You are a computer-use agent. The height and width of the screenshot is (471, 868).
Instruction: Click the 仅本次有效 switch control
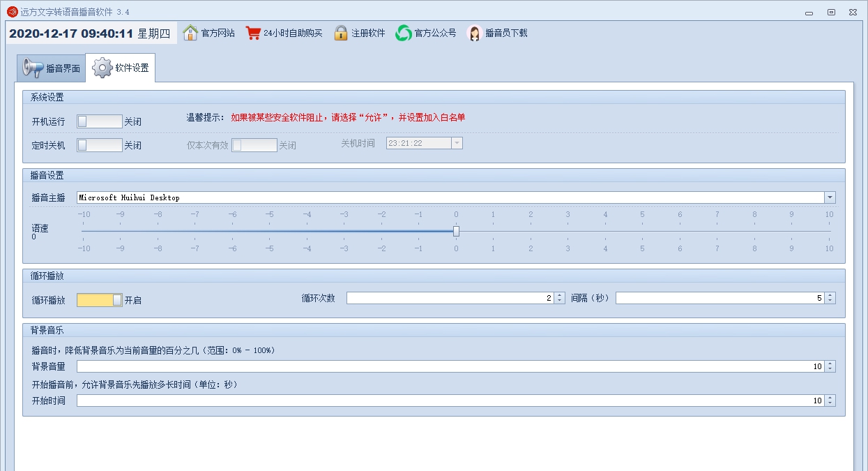254,145
